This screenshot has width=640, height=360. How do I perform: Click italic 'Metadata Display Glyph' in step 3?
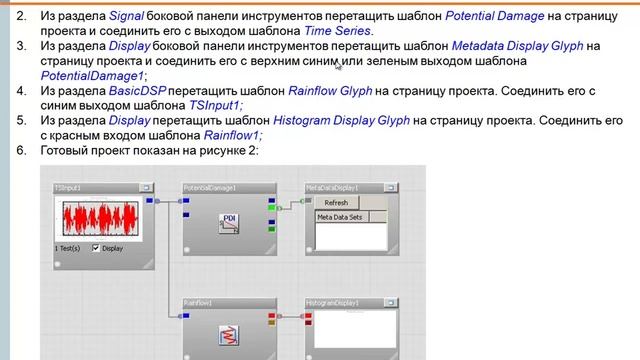click(x=518, y=46)
